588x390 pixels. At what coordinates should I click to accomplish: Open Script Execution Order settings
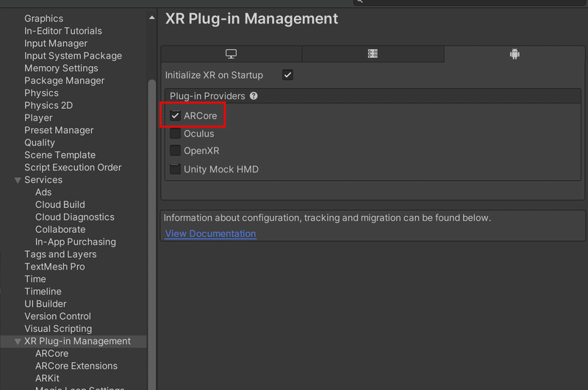pos(73,167)
